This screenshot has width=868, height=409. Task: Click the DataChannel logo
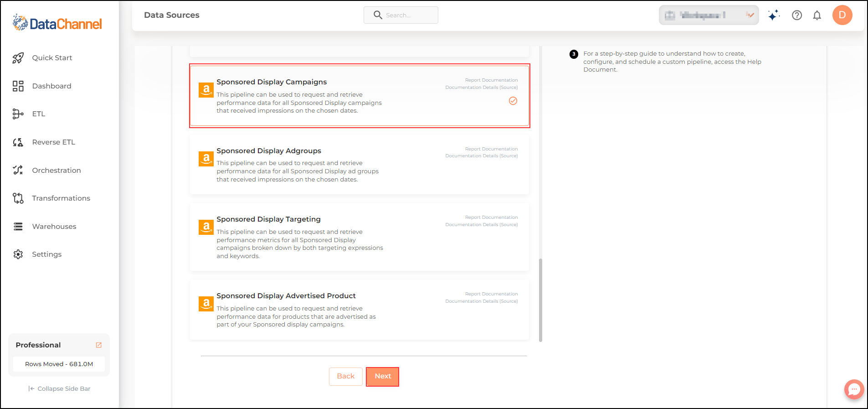coord(57,23)
